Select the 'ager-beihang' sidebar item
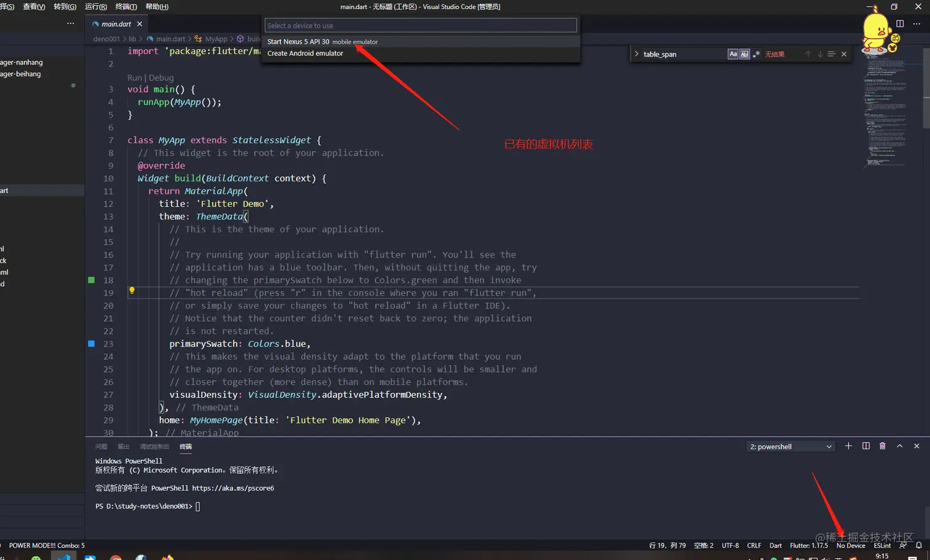This screenshot has height=560, width=930. coord(20,74)
